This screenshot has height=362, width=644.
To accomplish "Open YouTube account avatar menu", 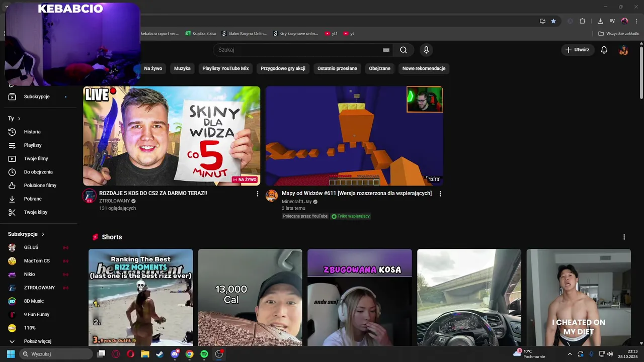I will [623, 50].
